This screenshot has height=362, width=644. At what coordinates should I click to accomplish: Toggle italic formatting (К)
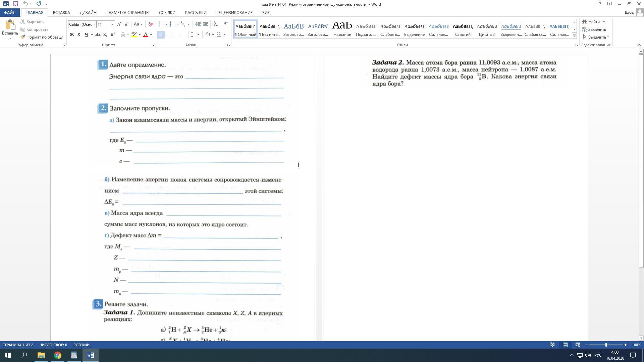pos(79,35)
